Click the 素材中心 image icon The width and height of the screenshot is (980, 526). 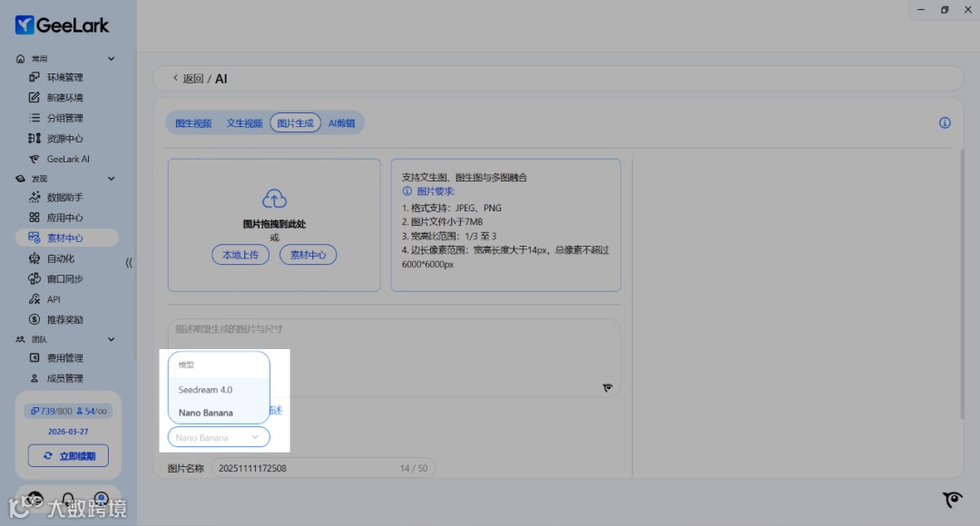(x=34, y=238)
